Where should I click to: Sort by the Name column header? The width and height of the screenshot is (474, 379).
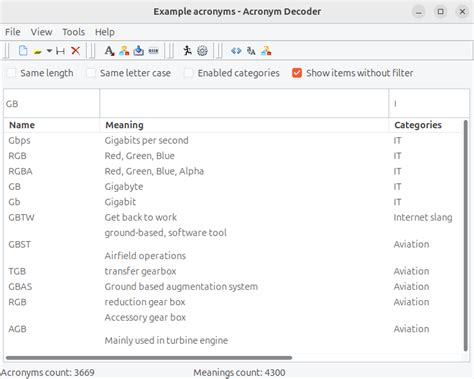coord(52,125)
